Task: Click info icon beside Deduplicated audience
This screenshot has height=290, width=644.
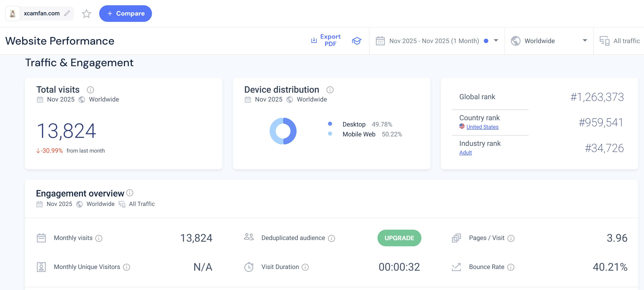Action: (331, 238)
